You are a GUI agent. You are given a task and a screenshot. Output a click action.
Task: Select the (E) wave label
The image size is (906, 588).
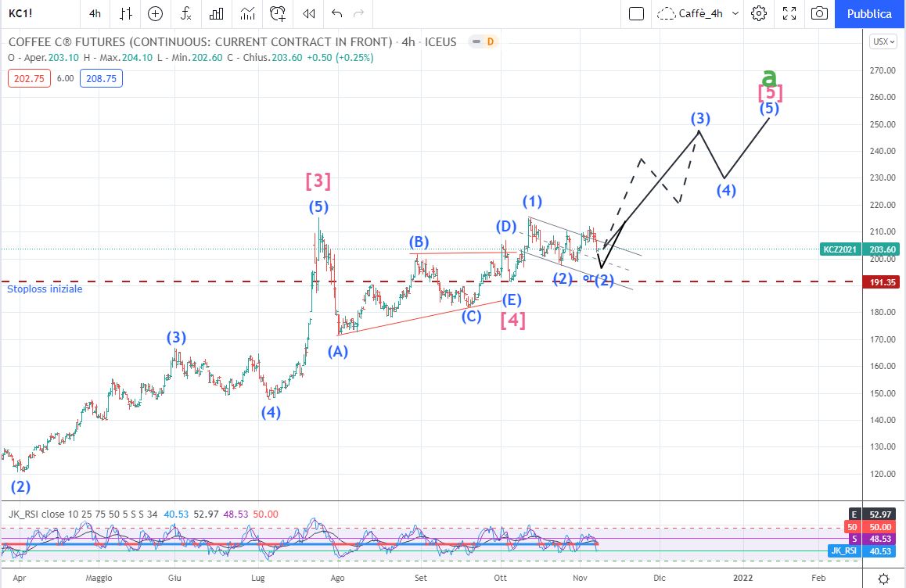coord(512,299)
